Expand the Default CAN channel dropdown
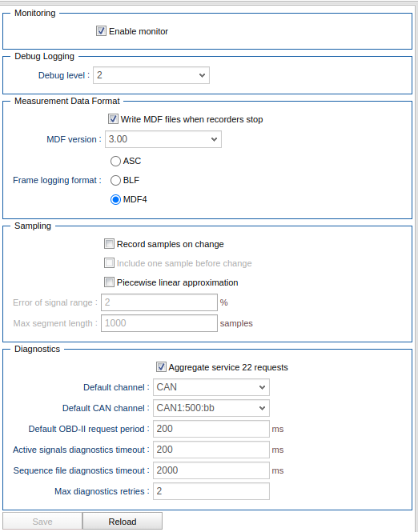The height and width of the screenshot is (532, 418). click(211, 408)
